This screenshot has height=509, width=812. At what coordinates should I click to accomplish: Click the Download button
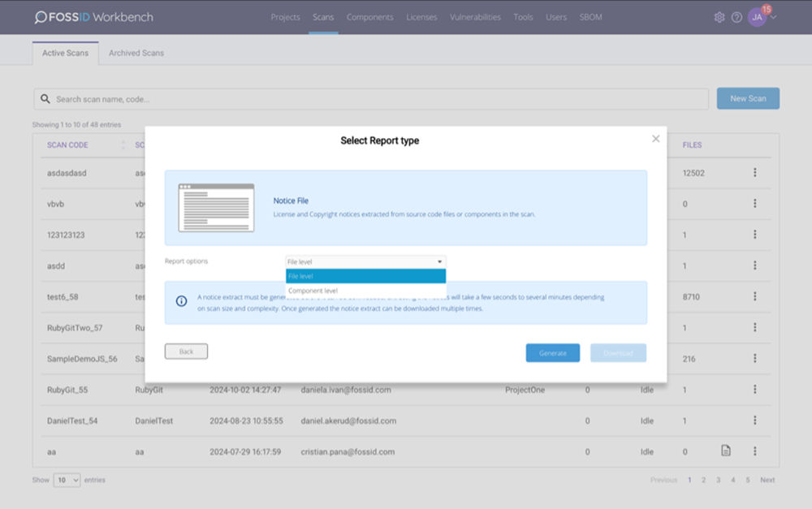click(x=618, y=353)
